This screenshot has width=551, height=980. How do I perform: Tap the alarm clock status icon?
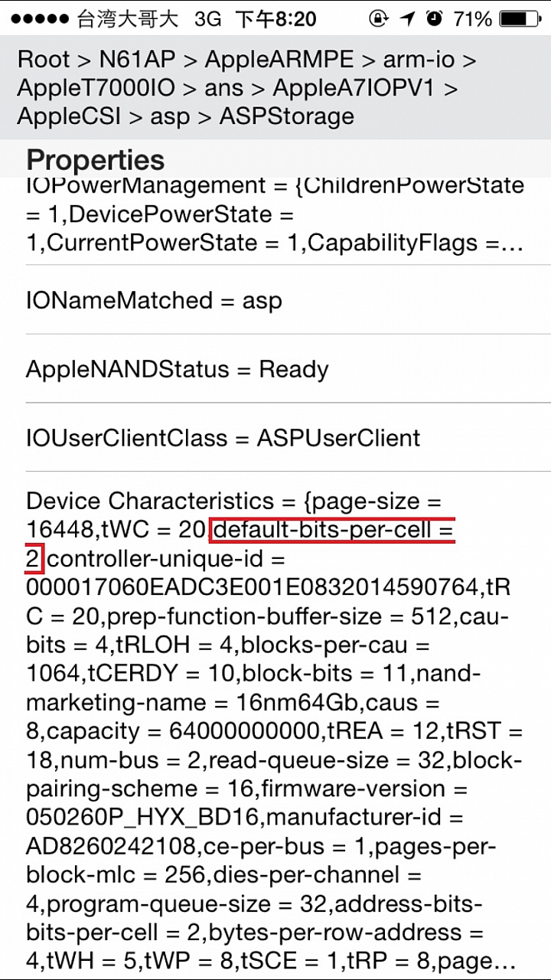[x=435, y=18]
